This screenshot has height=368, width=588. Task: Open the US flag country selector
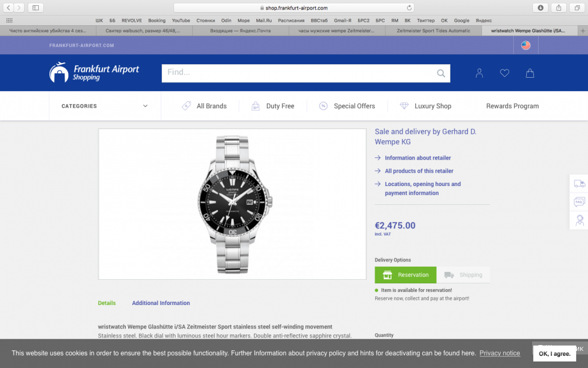point(525,45)
